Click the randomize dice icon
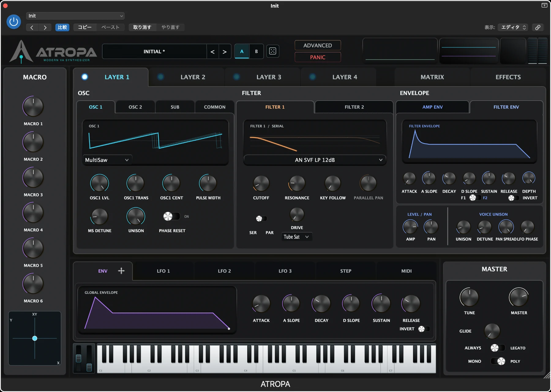 pos(272,51)
